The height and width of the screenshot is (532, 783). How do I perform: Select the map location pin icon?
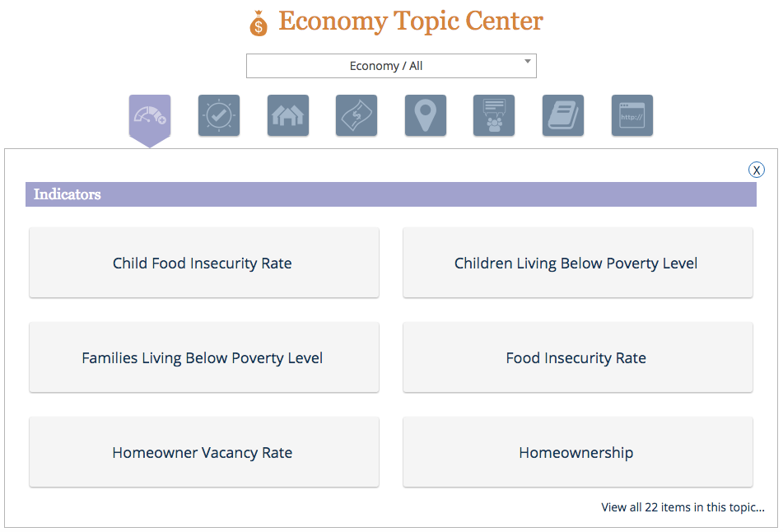click(426, 115)
